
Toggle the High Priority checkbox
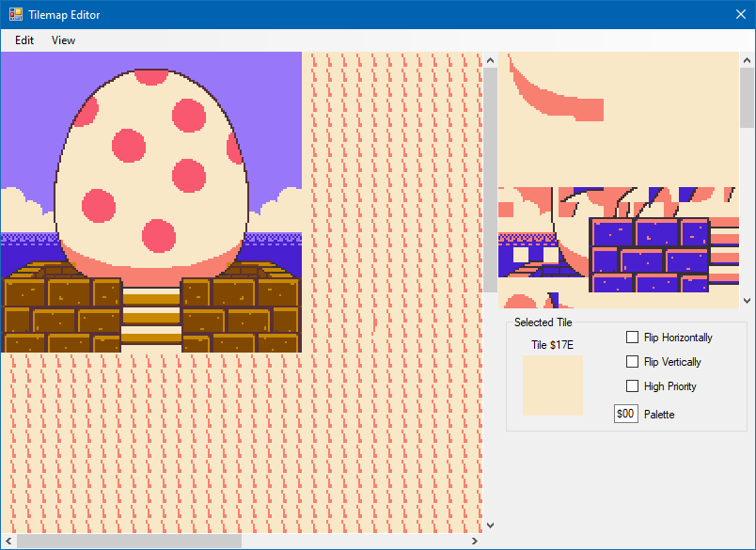tap(632, 386)
